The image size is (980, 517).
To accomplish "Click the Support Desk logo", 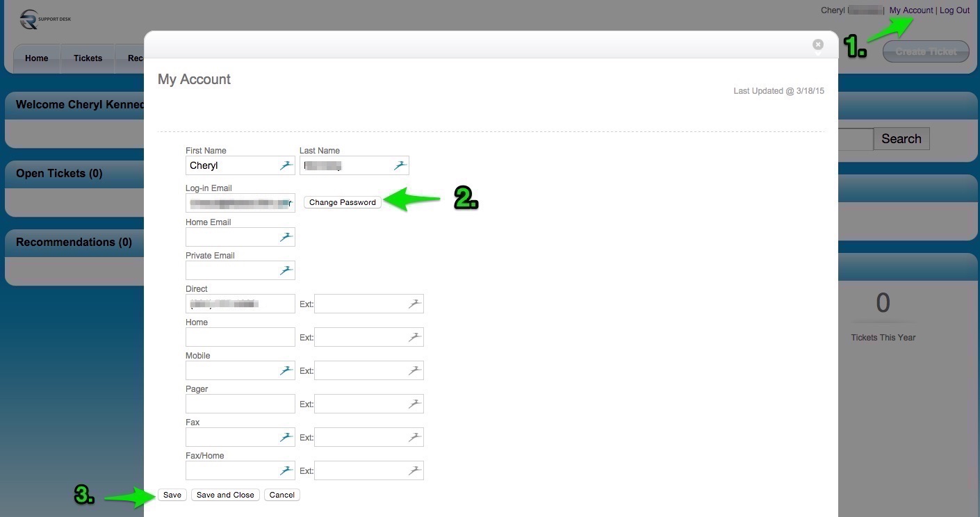I will click(45, 19).
